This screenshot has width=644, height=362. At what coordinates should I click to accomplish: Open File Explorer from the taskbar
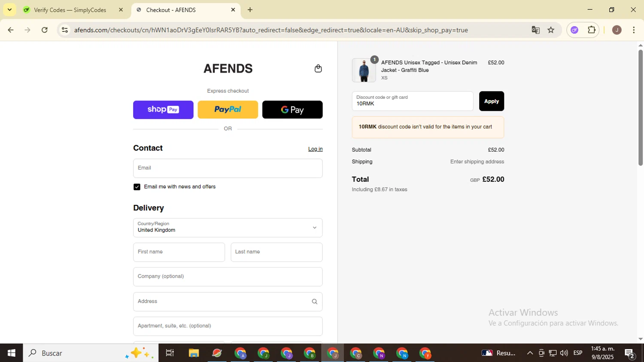pos(194,353)
